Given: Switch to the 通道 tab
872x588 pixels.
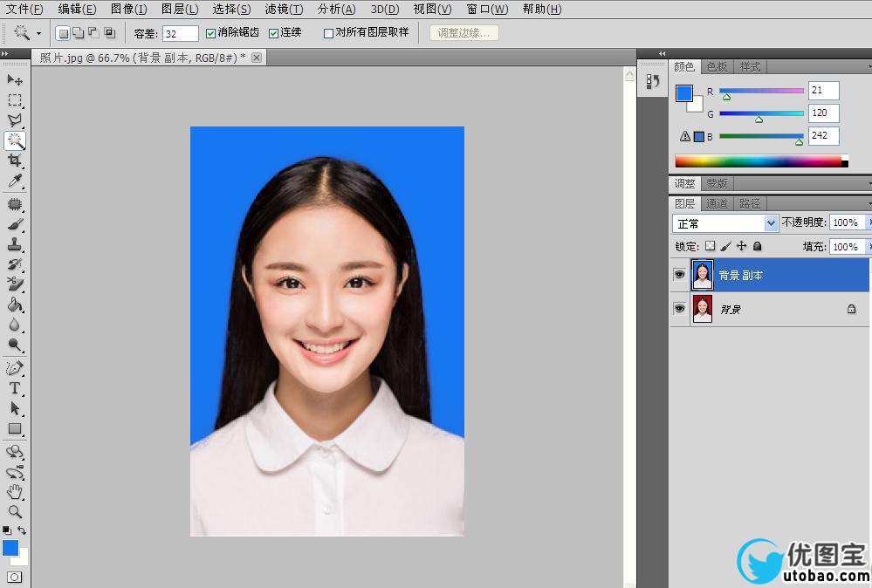Looking at the screenshot, I should [717, 204].
